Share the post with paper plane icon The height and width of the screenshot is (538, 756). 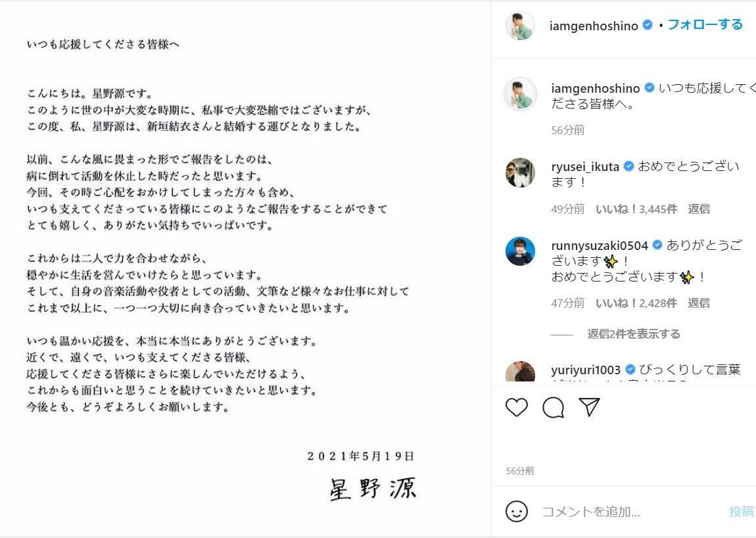coord(589,407)
